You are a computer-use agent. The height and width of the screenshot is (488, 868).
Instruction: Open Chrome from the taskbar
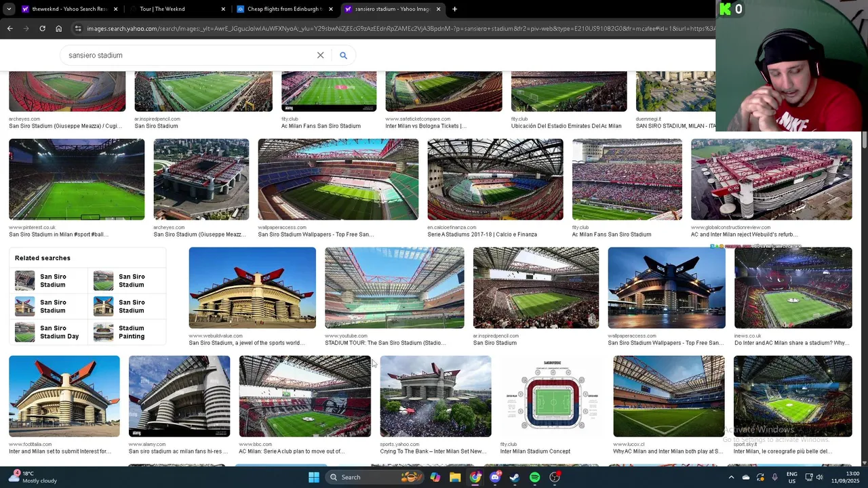click(475, 477)
